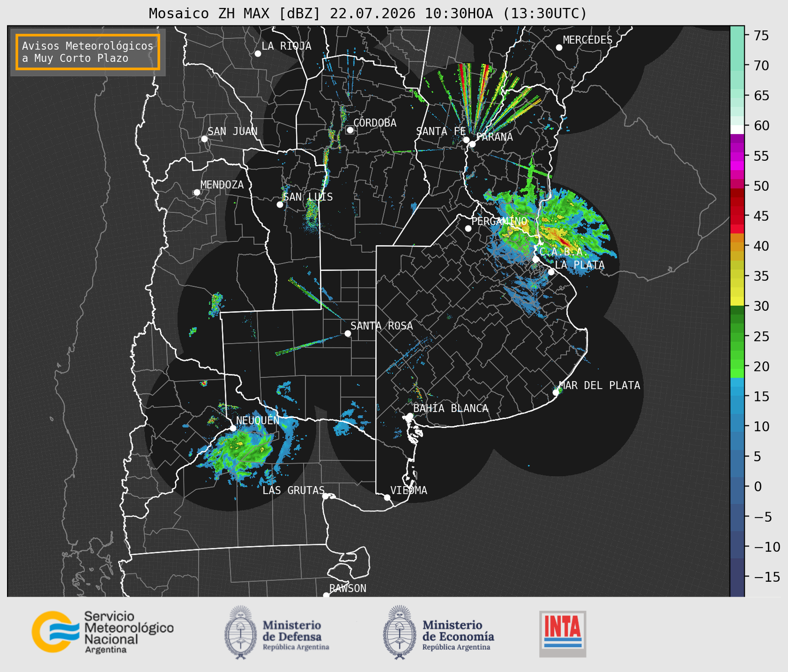Click the 20 dBZ green color band
Viewport: 788px width, 672px height.
pos(737,366)
